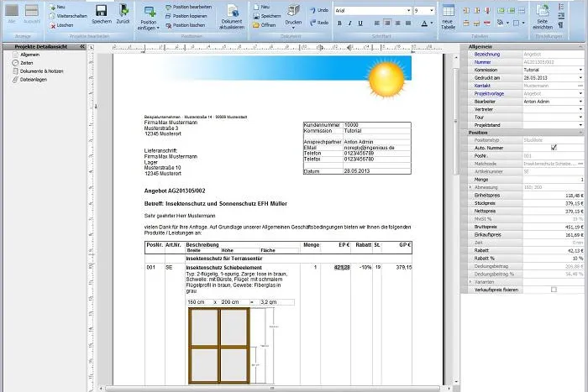Click the Einheitspreis value field
Viewport: 588px width, 392px height.
tap(553, 195)
